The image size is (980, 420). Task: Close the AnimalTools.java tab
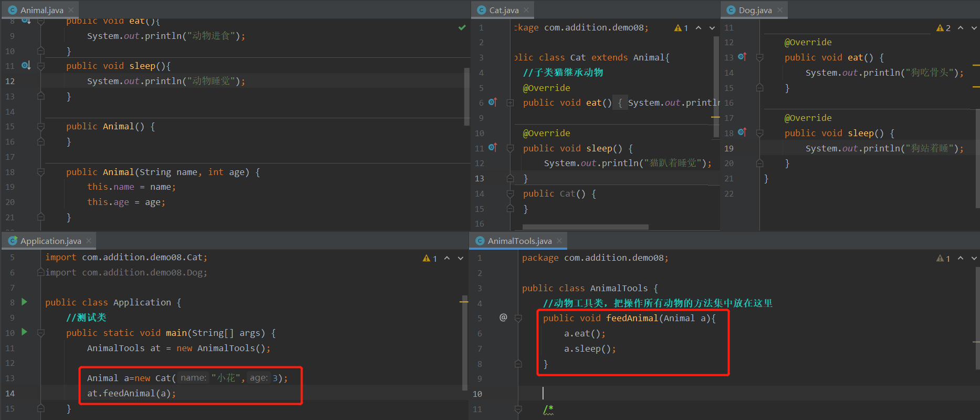tap(559, 241)
